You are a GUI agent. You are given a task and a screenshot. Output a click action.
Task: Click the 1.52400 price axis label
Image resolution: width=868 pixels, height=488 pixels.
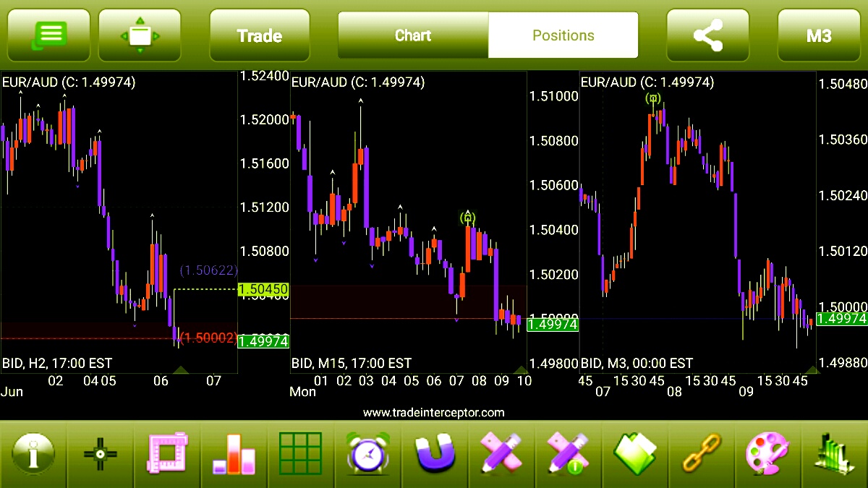click(x=265, y=75)
